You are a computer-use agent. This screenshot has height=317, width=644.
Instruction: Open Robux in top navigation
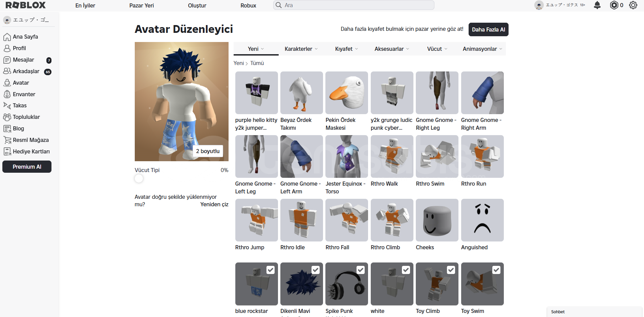click(x=248, y=5)
